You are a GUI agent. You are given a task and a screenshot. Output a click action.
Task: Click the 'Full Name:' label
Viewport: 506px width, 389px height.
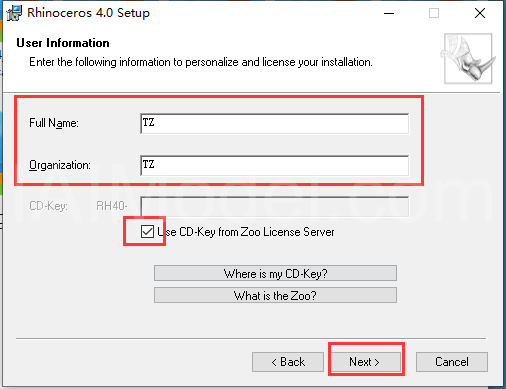click(54, 123)
